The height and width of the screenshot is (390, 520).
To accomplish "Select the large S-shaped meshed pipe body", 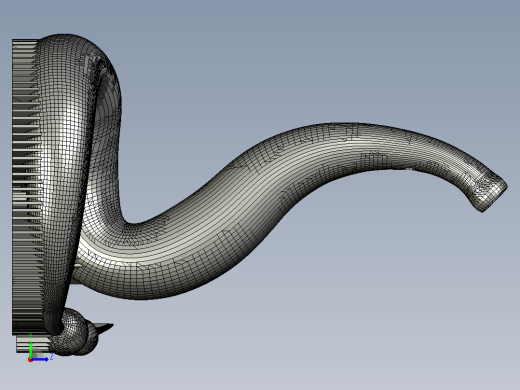I will pyautogui.click(x=233, y=213).
